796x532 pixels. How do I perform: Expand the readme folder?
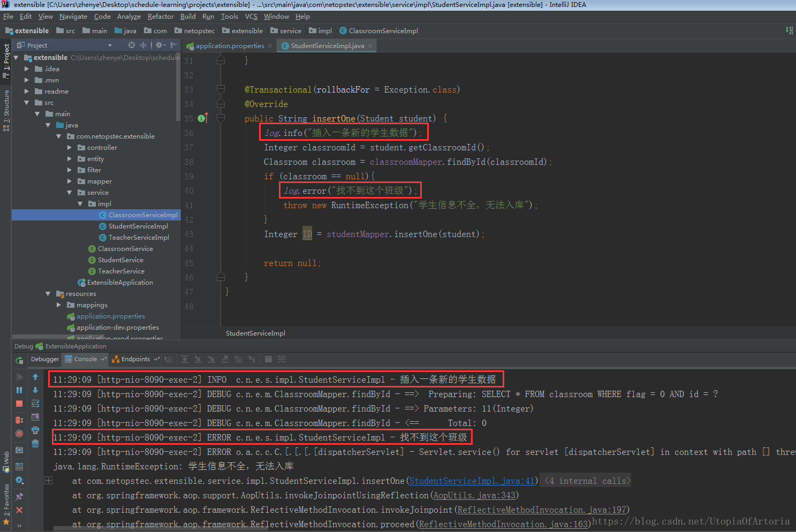(x=27, y=91)
